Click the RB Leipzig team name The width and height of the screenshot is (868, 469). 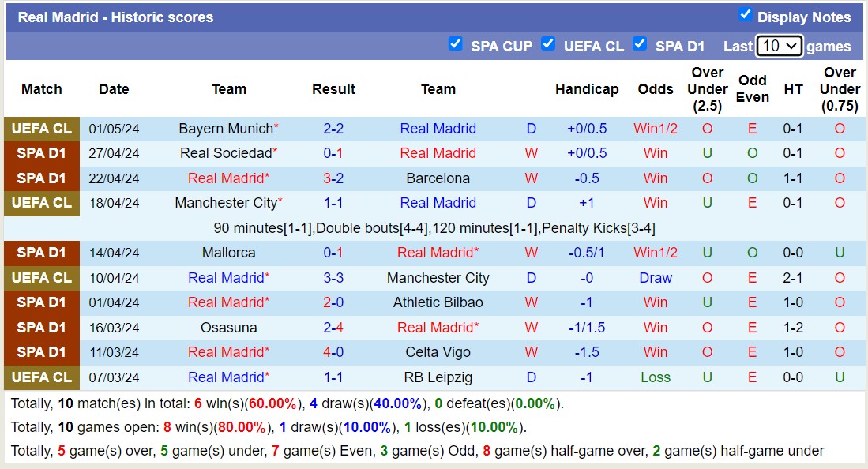point(438,377)
